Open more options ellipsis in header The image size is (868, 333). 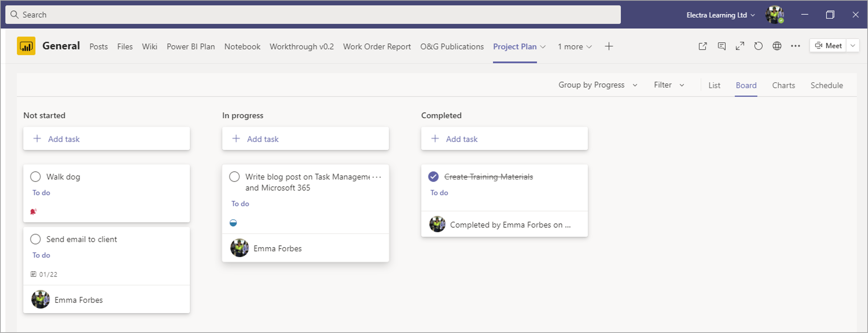click(795, 46)
